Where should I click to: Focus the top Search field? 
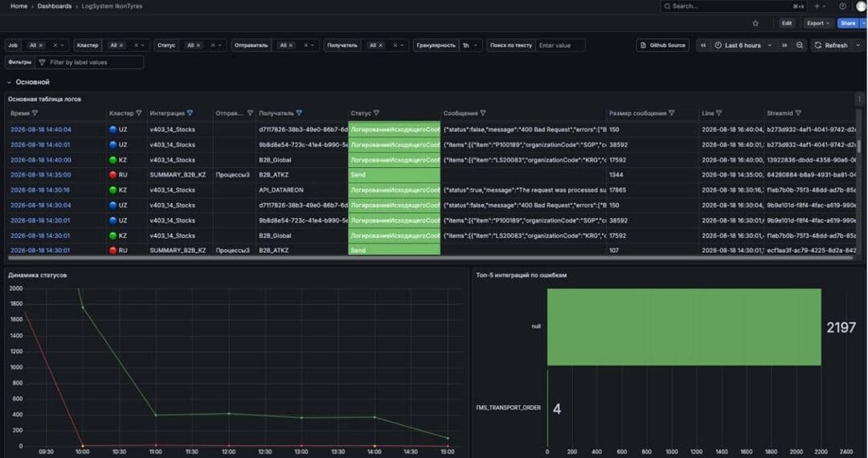(x=734, y=6)
